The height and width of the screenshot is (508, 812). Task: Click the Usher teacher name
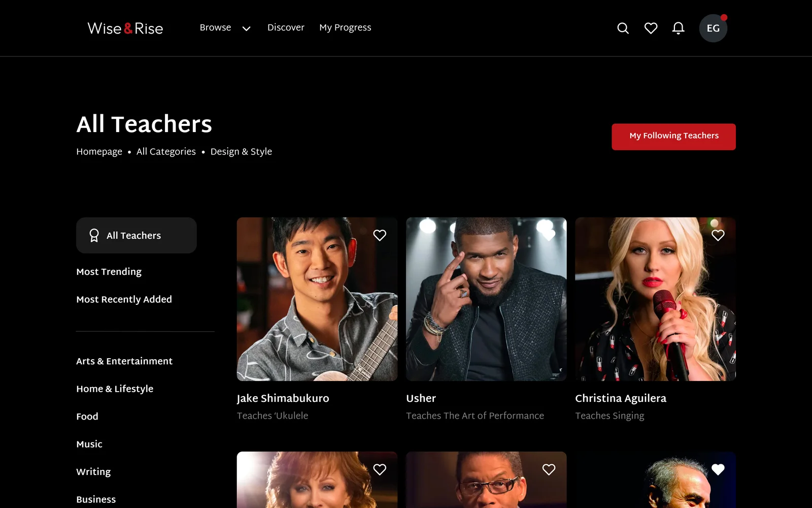click(x=421, y=398)
